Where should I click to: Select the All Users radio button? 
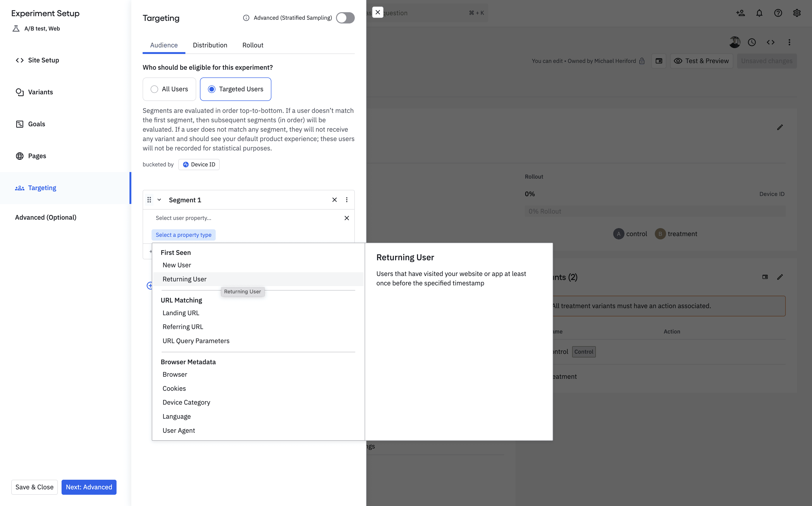154,89
